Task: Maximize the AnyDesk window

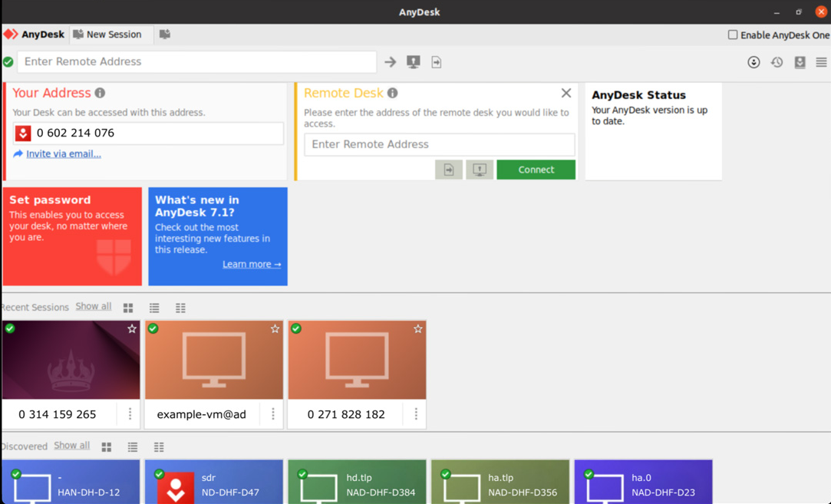Action: [x=799, y=12]
